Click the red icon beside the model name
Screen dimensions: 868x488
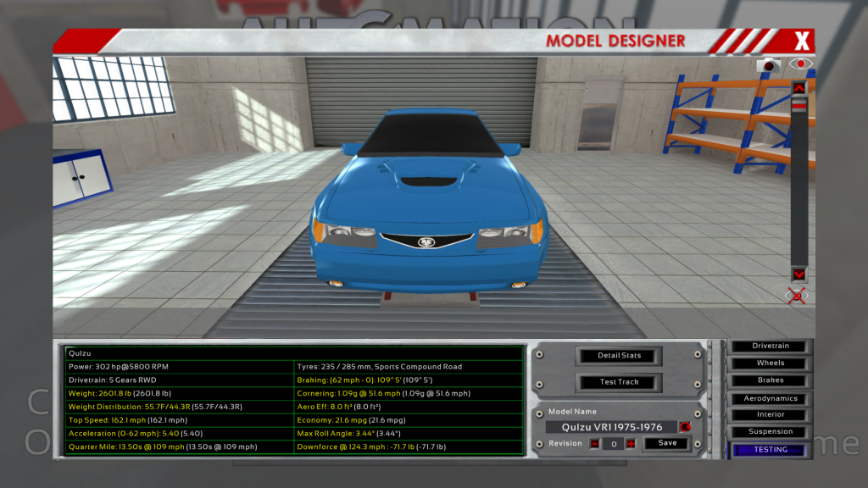pos(685,427)
